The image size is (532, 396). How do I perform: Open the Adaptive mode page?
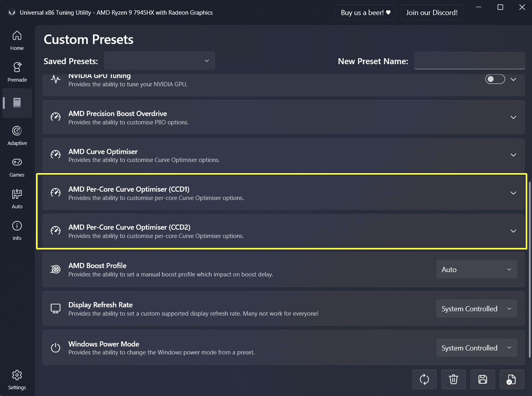click(17, 135)
